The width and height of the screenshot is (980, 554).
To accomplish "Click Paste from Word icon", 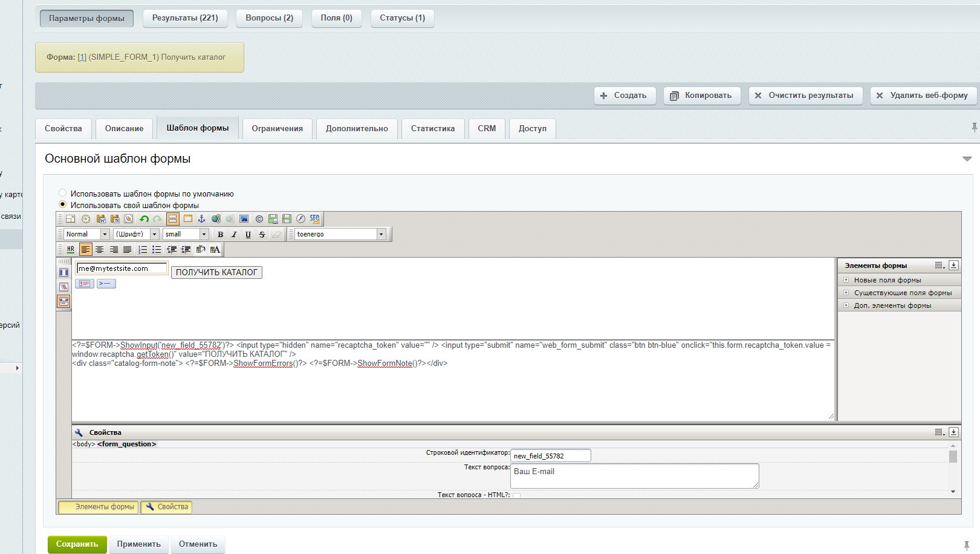I will (101, 219).
